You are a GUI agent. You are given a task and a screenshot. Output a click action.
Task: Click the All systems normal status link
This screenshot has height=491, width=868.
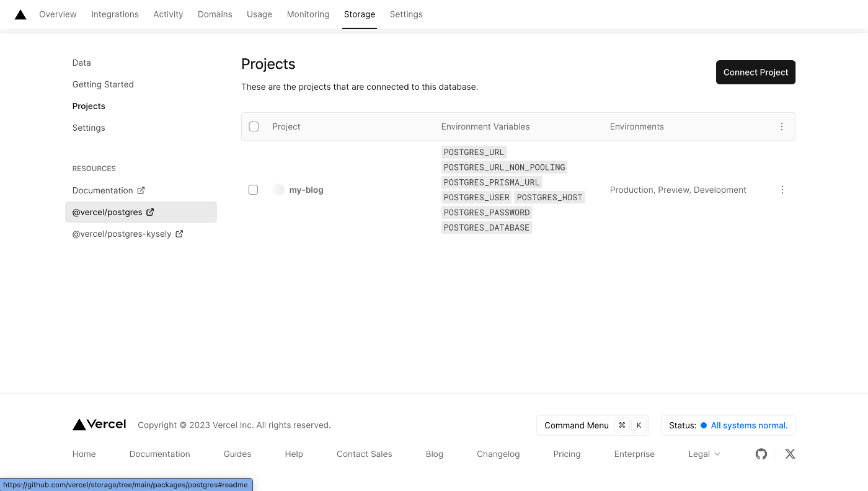click(749, 425)
